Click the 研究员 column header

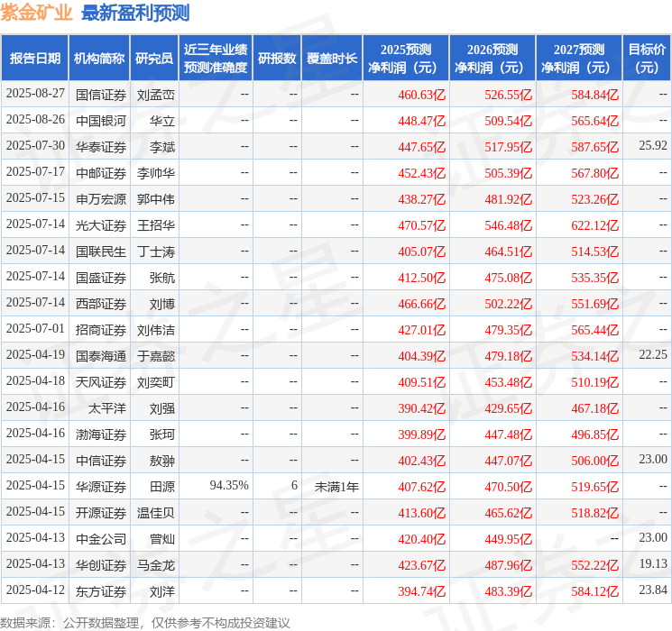154,58
